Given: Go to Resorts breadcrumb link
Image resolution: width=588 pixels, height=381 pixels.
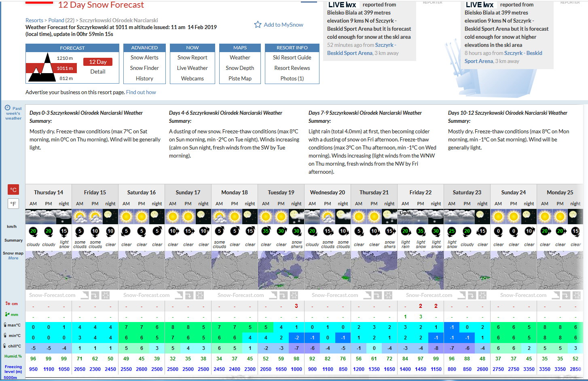Looking at the screenshot, I should tap(34, 20).
